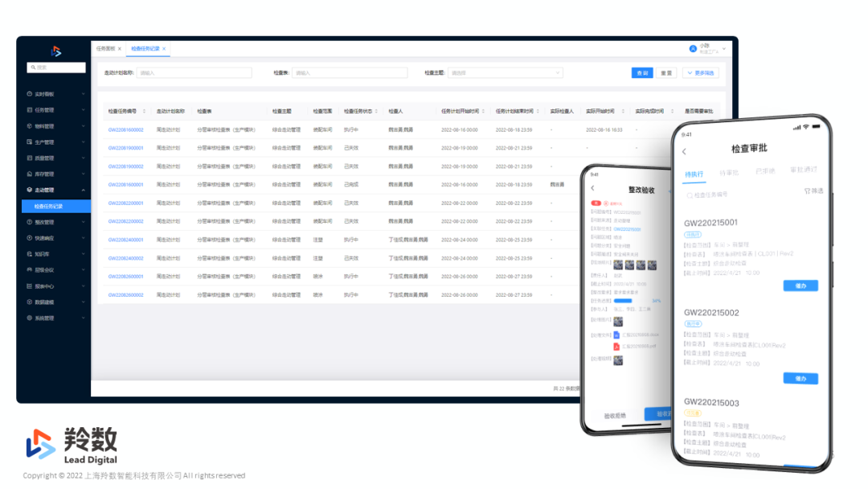Click the 走动管理 sidebar icon
Image resolution: width=868 pixels, height=489 pixels.
pos(30,189)
